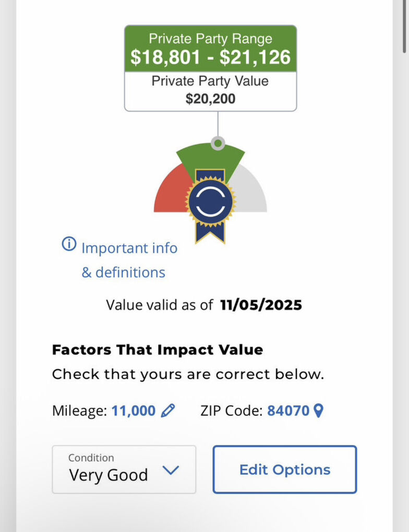This screenshot has width=409, height=532.
Task: Click the Factors That Impact Value heading
Action: point(158,349)
